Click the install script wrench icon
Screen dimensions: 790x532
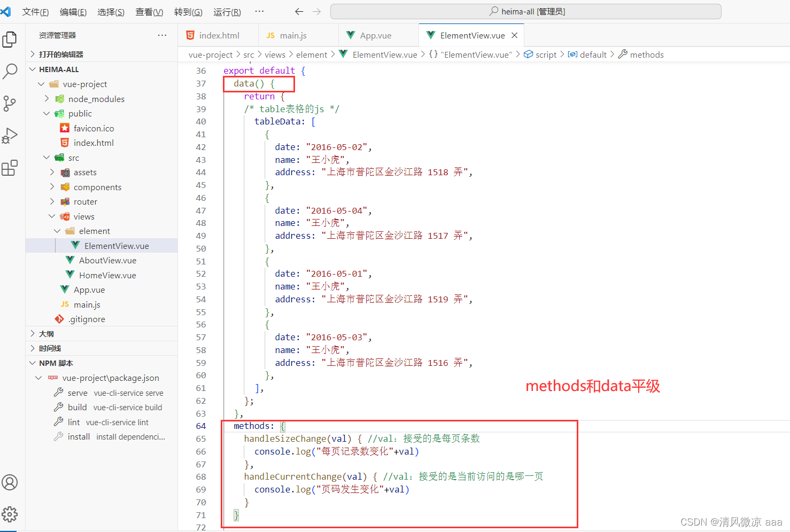pyautogui.click(x=59, y=436)
